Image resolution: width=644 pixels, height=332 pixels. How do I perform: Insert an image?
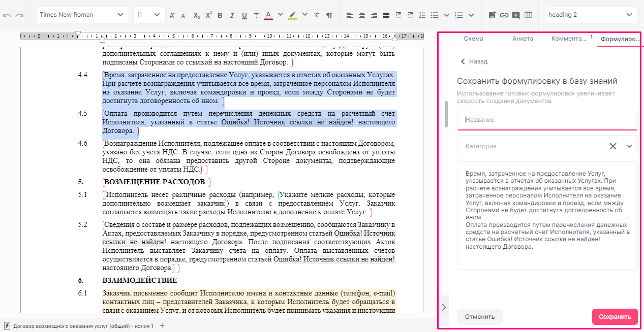pos(492,15)
